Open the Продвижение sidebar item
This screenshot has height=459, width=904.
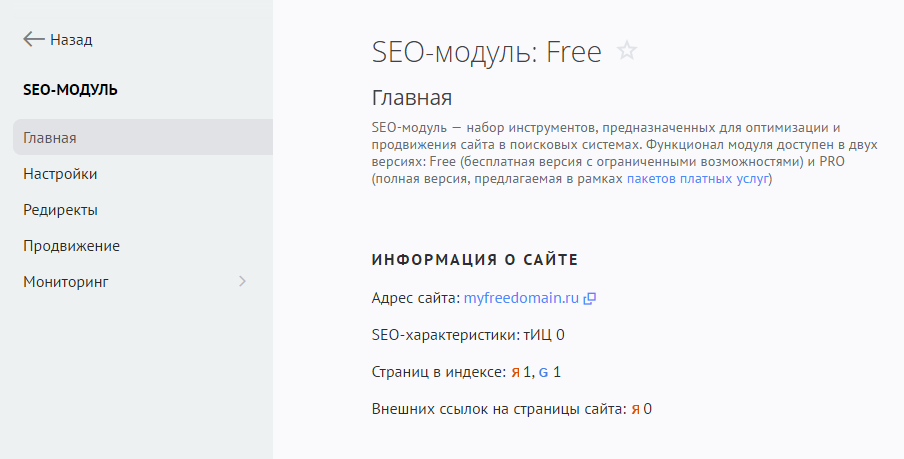point(71,246)
